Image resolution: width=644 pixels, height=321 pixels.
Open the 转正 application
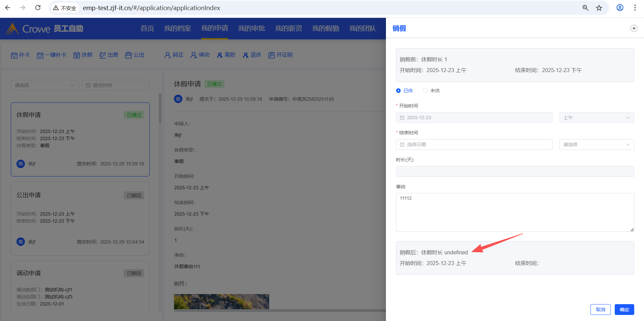(174, 55)
